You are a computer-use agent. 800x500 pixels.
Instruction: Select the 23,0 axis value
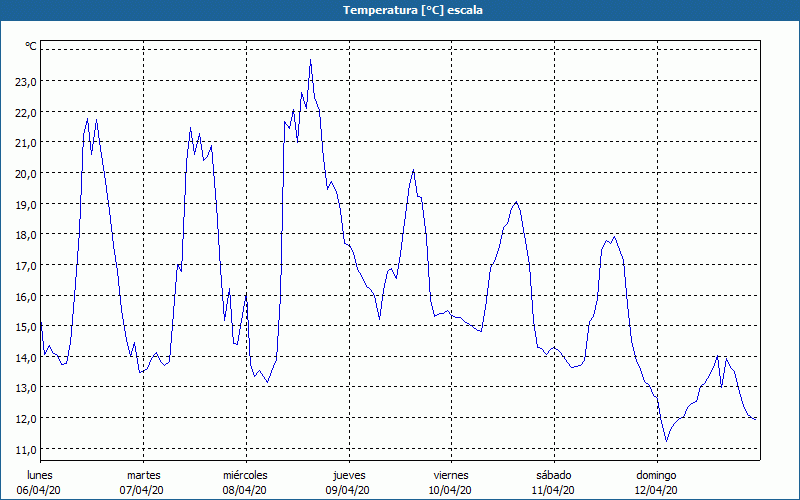pos(26,82)
